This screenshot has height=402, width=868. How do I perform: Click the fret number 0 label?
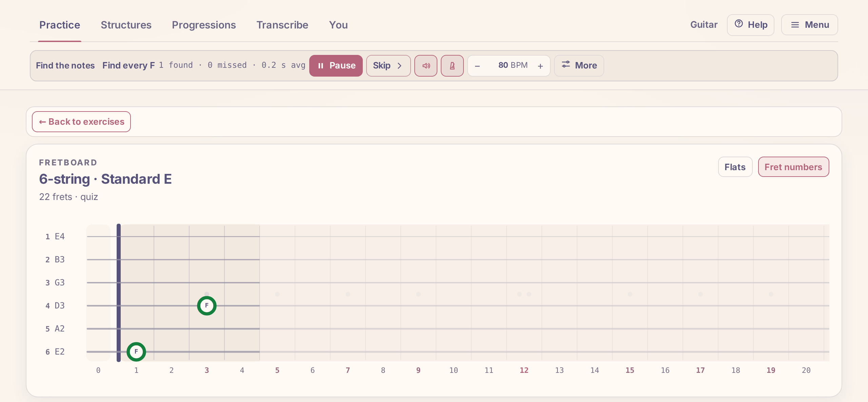(x=98, y=370)
